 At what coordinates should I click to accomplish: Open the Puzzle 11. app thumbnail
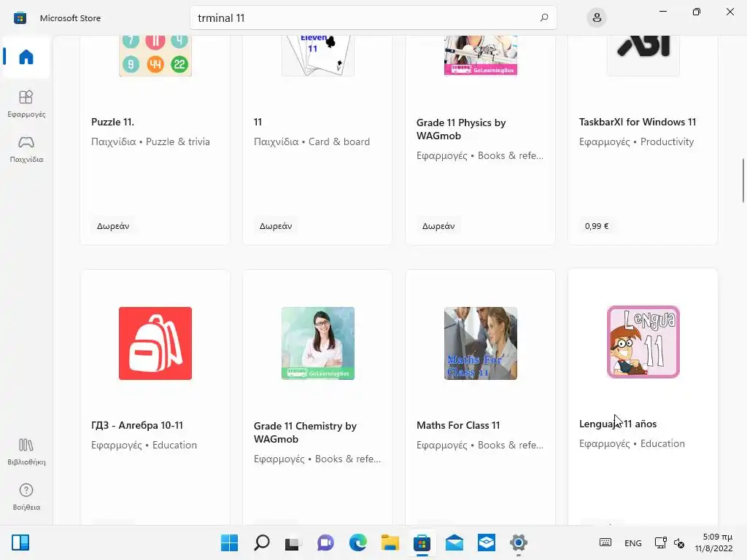pos(155,55)
